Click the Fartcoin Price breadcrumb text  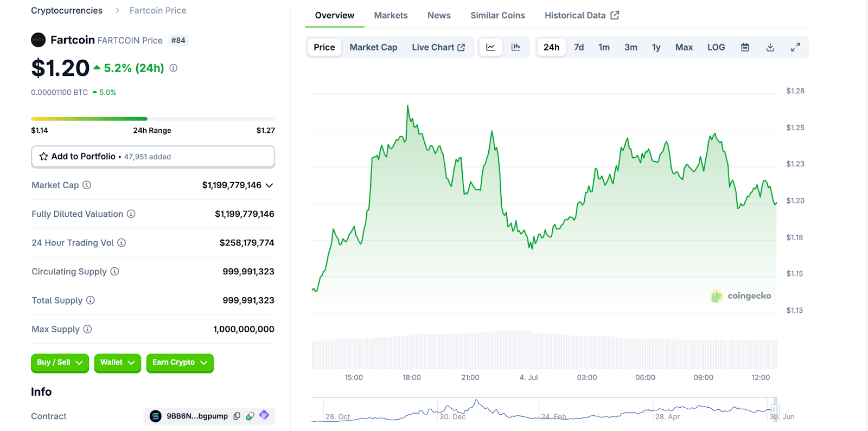[158, 10]
